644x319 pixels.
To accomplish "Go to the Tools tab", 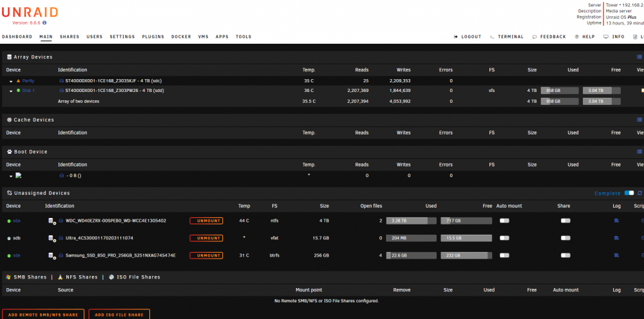I will coord(243,37).
